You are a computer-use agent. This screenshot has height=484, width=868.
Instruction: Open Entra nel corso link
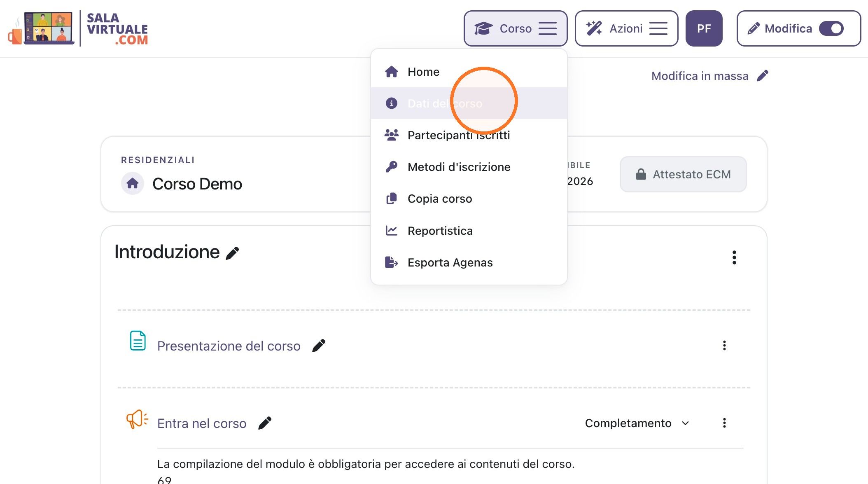[x=202, y=423]
